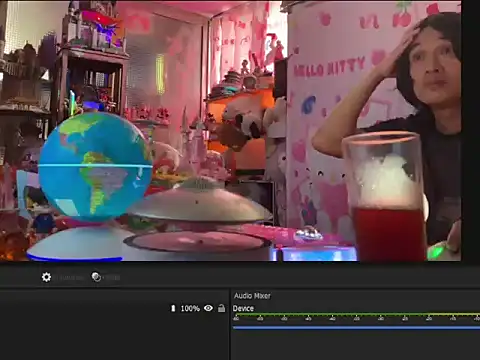The image size is (480, 360).
Task: Click the Audio Mixer panel title
Action: click(252, 296)
